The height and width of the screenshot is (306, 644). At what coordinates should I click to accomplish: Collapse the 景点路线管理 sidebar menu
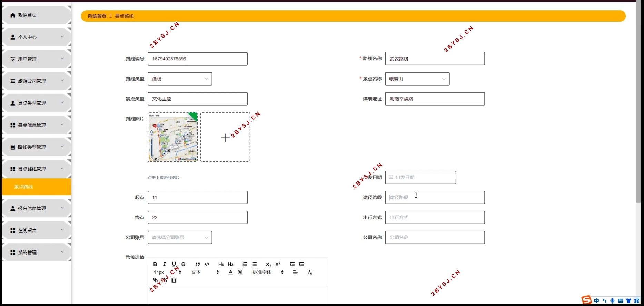36,169
